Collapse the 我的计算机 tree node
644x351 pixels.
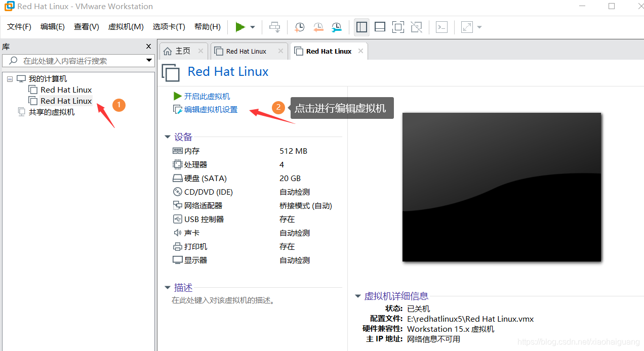(10, 79)
